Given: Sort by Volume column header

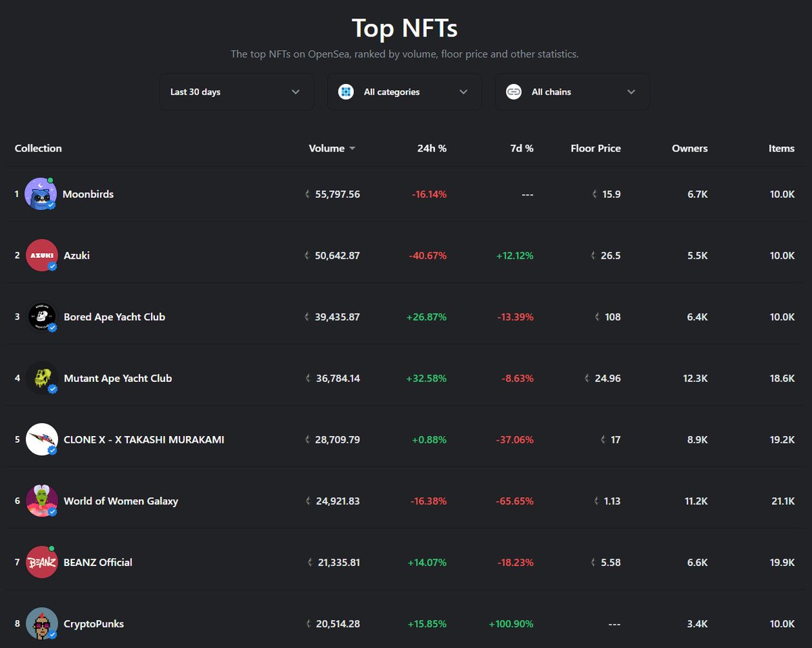Looking at the screenshot, I should 332,148.
